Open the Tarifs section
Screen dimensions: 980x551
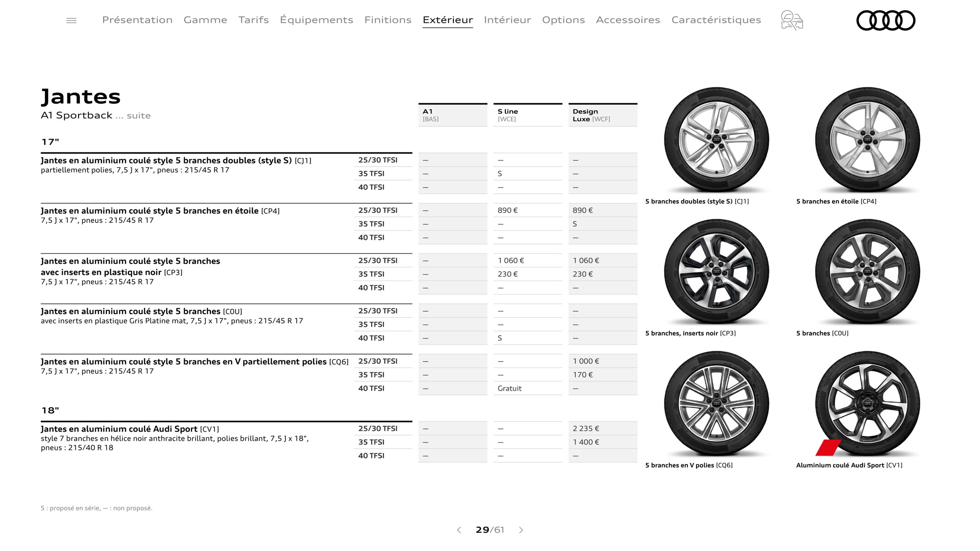(x=254, y=20)
